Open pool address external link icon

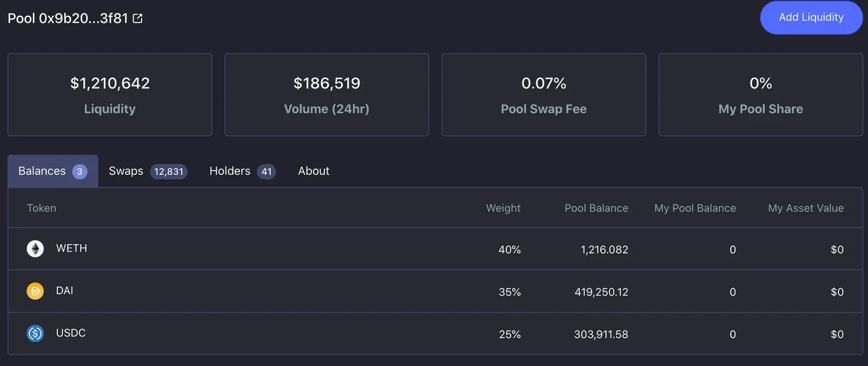(138, 18)
